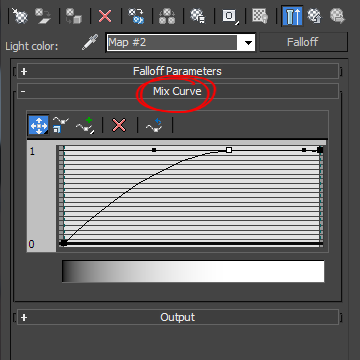Select the Add Point curve tool
The width and height of the screenshot is (360, 360).
tap(85, 125)
